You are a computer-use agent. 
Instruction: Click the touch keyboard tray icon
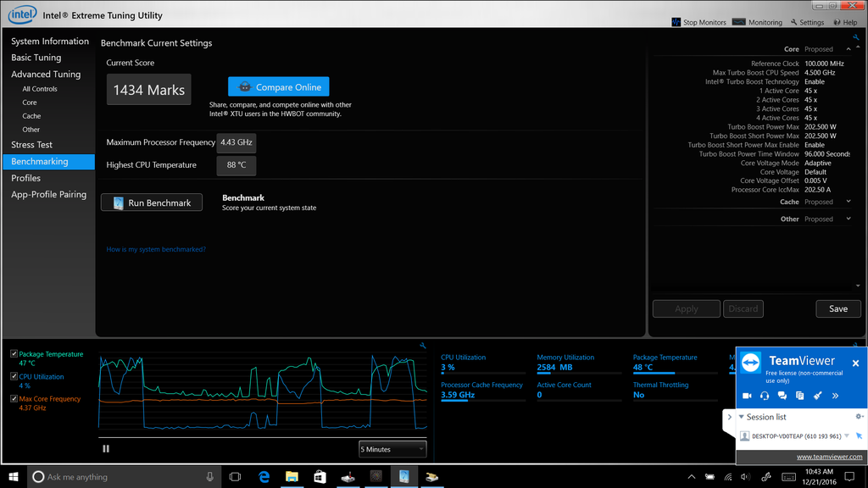click(789, 477)
